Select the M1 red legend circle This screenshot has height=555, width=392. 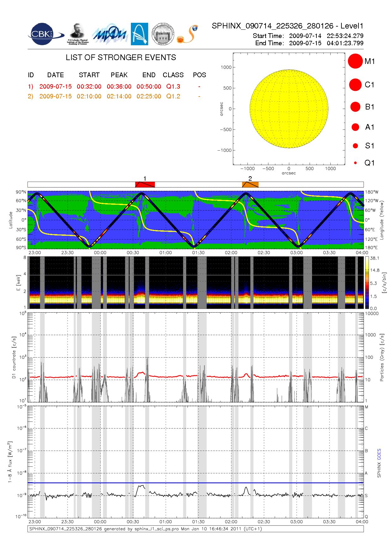355,61
